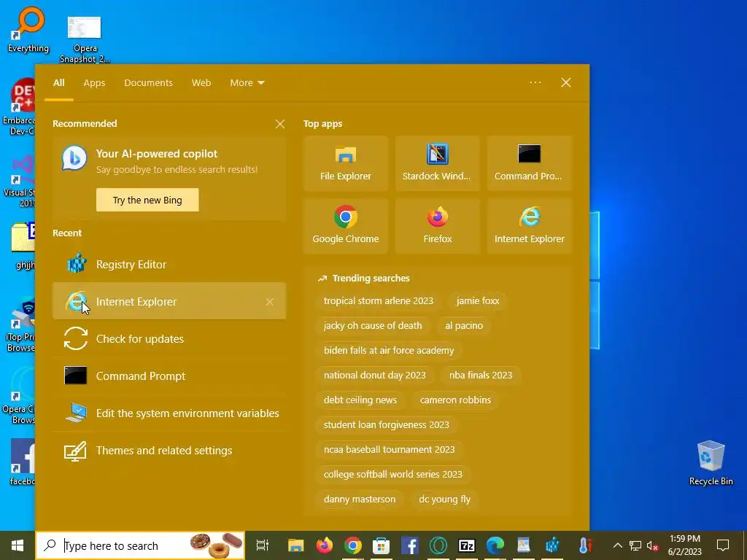Open Edit the system environment variables
The image size is (747, 560).
click(x=169, y=413)
